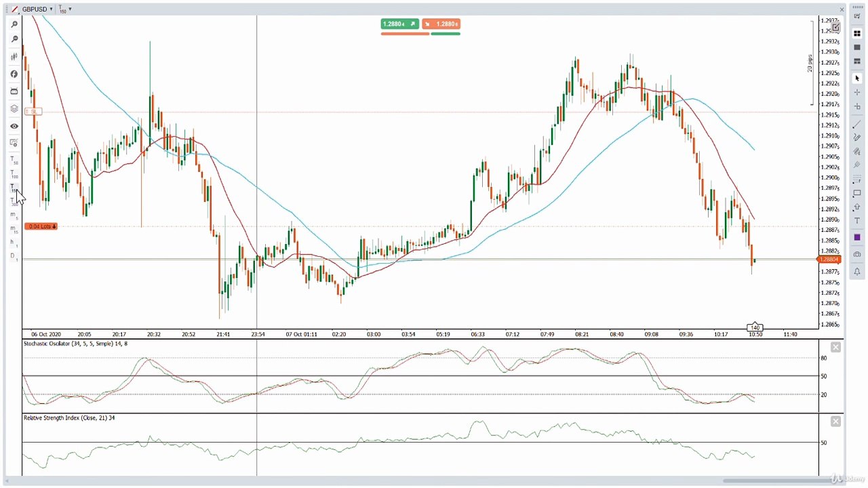Click the 06 Oct 2020 date label

click(46, 334)
